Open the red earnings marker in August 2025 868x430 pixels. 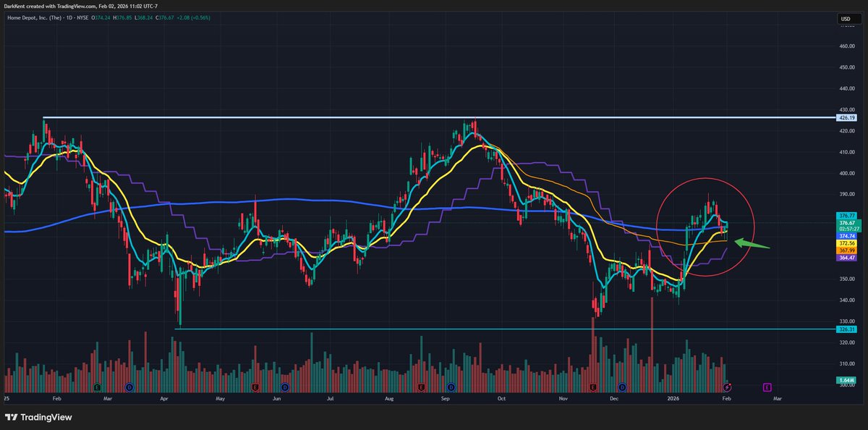click(x=421, y=387)
